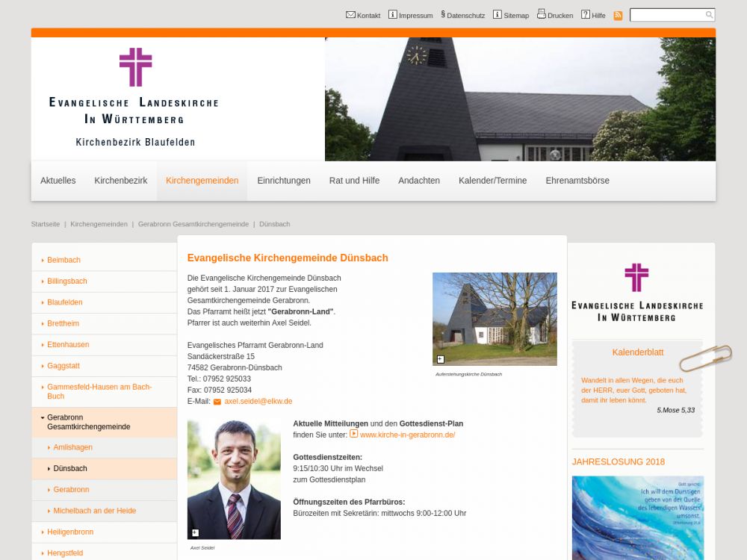747x560 pixels.
Task: Collapse Gerabronn Gesamtkirchengemeinde sidebar item
Action: pos(43,417)
